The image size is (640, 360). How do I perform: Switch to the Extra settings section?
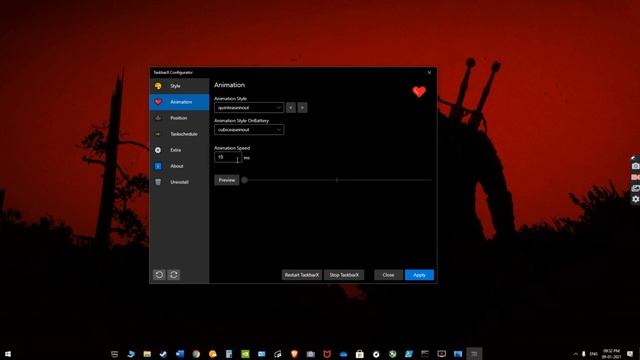click(179, 150)
